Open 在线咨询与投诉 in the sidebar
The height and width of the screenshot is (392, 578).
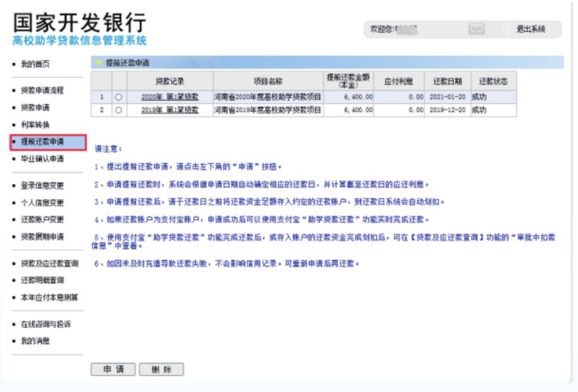click(x=46, y=324)
